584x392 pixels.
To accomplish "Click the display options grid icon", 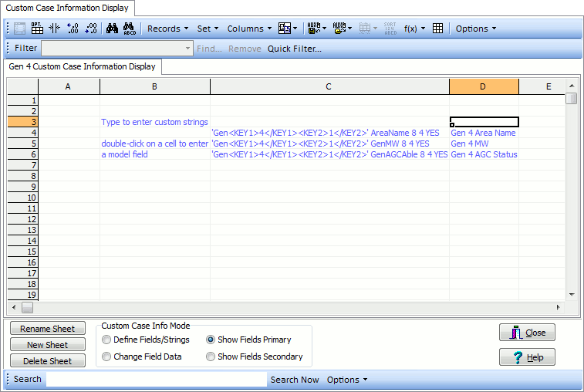I will [x=37, y=29].
